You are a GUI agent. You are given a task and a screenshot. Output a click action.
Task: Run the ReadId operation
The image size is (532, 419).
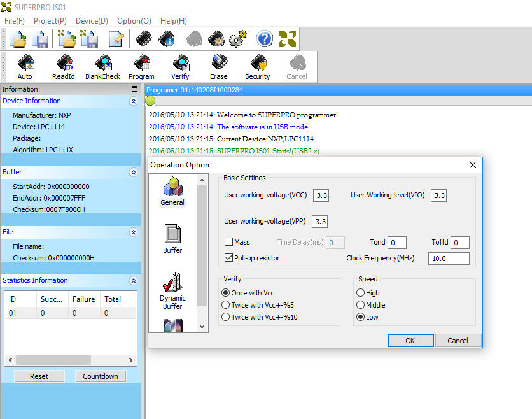pyautogui.click(x=63, y=66)
